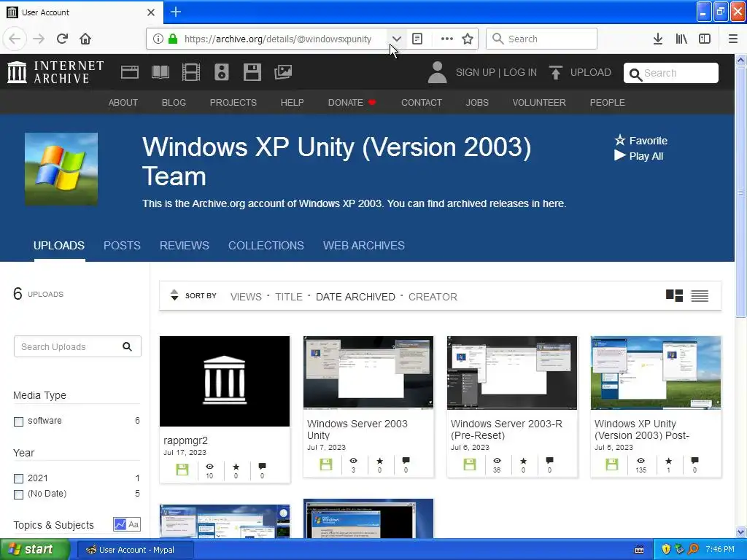The height and width of the screenshot is (560, 747).
Task: Bookmark this page with star icon
Action: point(468,39)
